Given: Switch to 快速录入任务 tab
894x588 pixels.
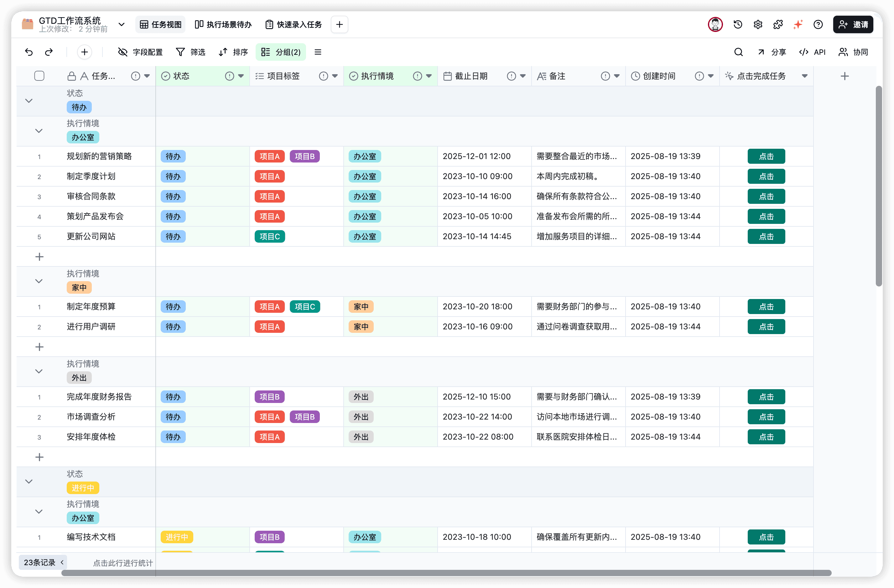Looking at the screenshot, I should tap(294, 24).
